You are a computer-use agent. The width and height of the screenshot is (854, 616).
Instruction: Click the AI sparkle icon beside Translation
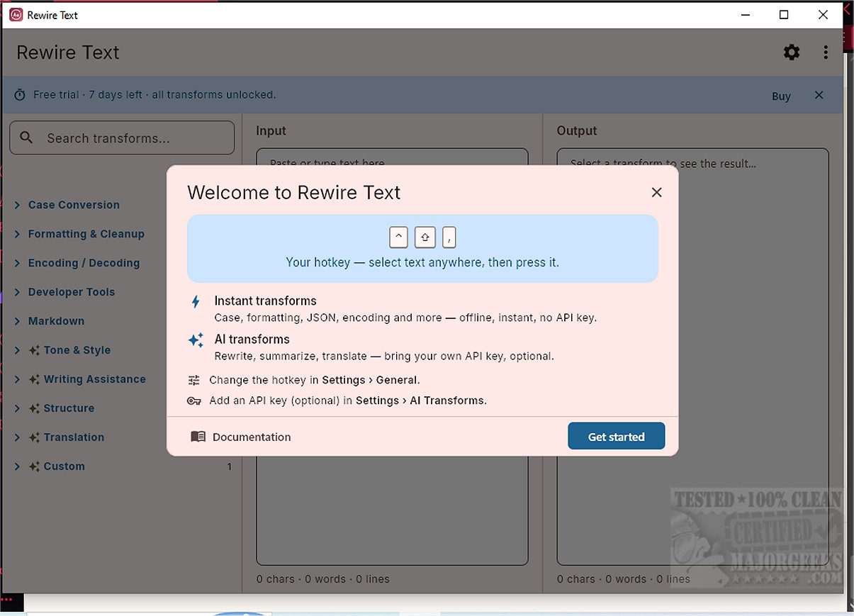[33, 437]
